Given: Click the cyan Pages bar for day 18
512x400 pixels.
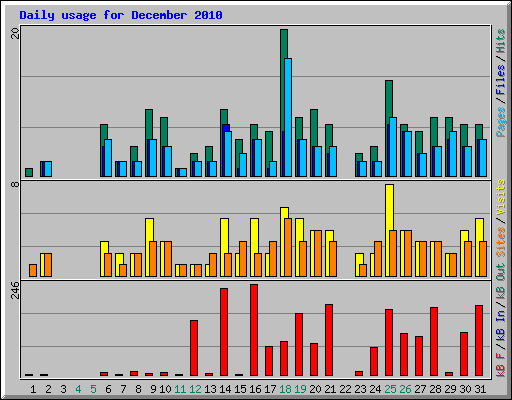Looking at the screenshot, I should [x=288, y=117].
